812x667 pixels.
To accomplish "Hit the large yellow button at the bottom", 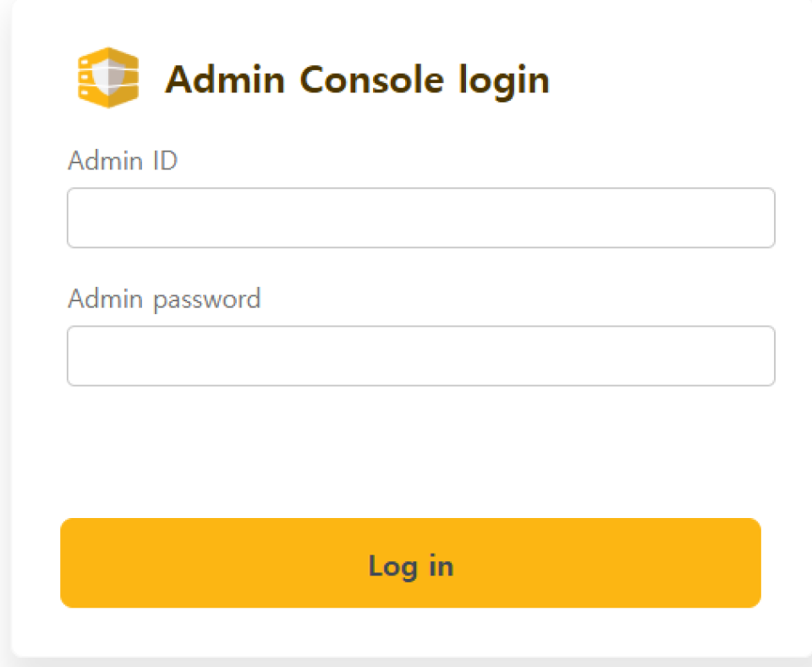I will pos(411,563).
